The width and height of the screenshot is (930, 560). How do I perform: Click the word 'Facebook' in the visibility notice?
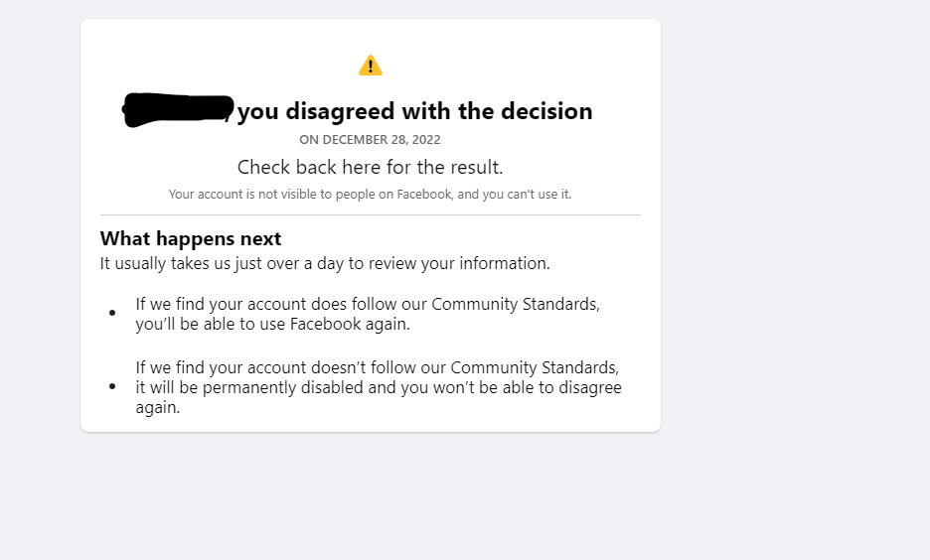click(x=424, y=195)
